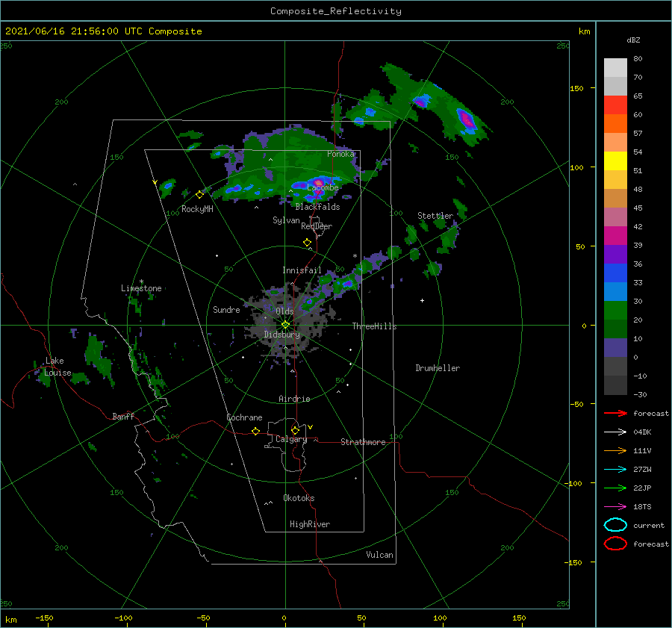Image resolution: width=672 pixels, height=628 pixels.
Task: Click the 04DK legend label
Action: point(642,432)
